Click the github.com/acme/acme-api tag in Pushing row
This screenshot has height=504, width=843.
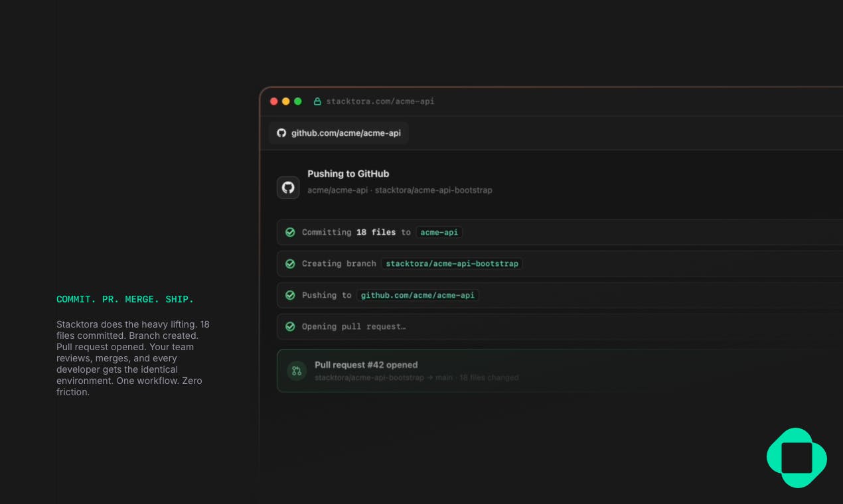click(418, 295)
